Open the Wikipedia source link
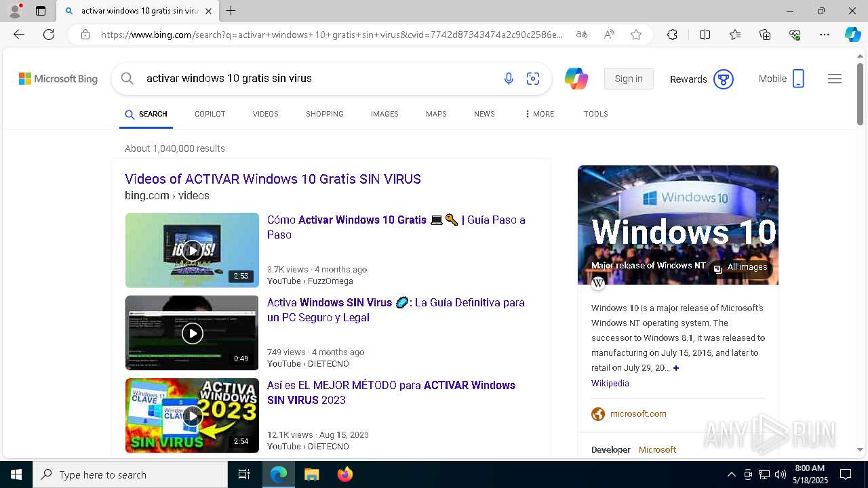Screen dimensions: 868x488 (x=610, y=383)
